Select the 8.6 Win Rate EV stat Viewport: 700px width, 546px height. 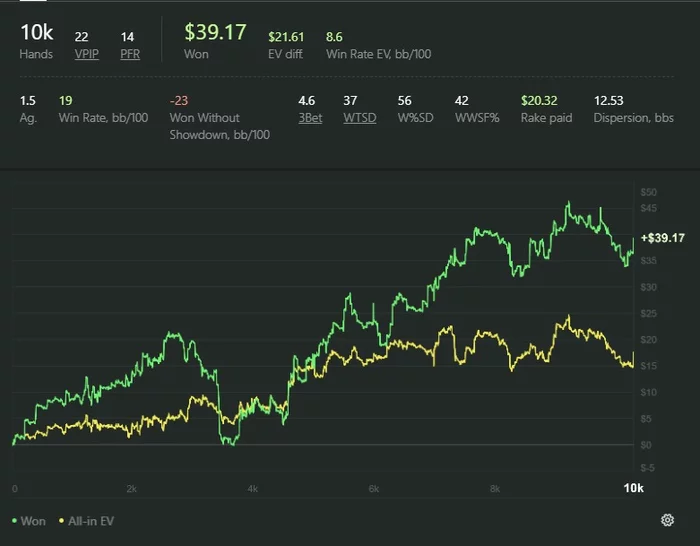pos(334,37)
